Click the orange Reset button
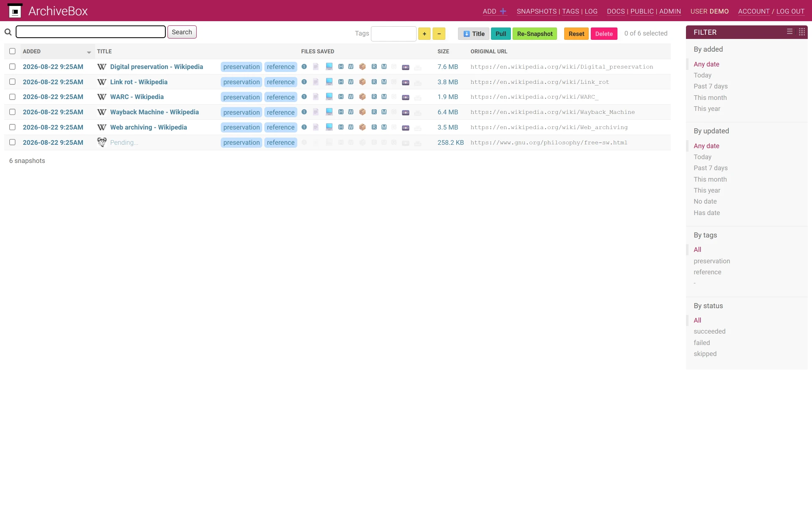The height and width of the screenshot is (508, 812). point(576,34)
